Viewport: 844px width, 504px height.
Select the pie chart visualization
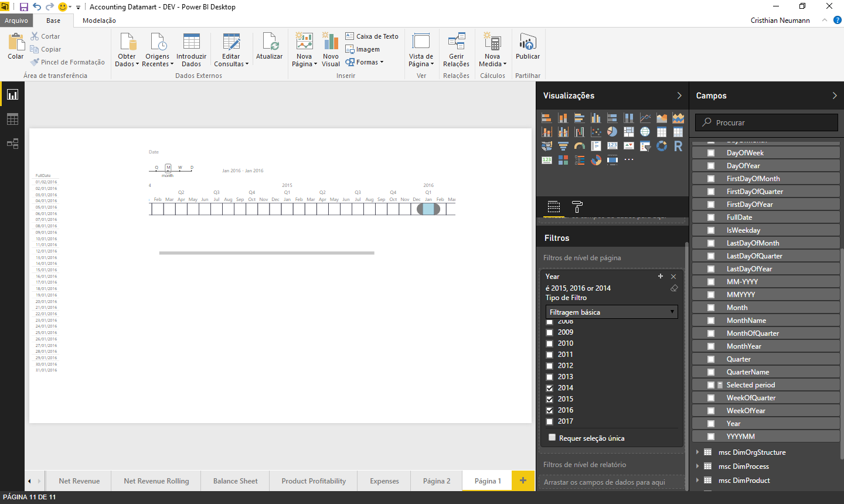[x=612, y=132]
